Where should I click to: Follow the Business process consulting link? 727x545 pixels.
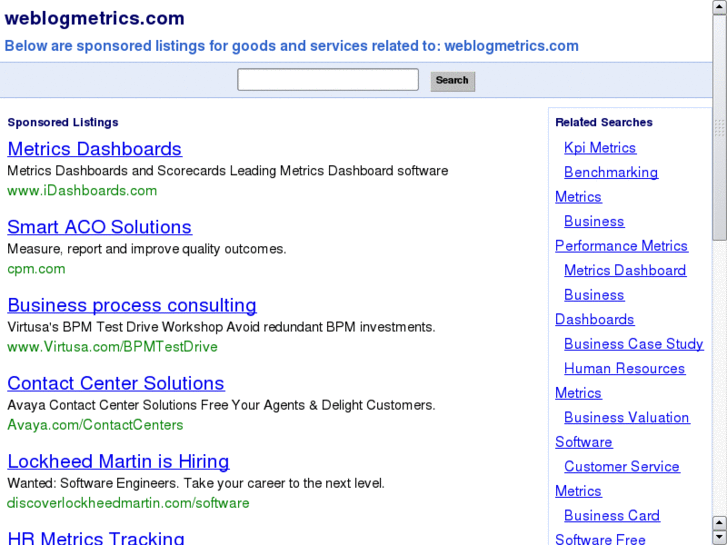[x=131, y=305]
